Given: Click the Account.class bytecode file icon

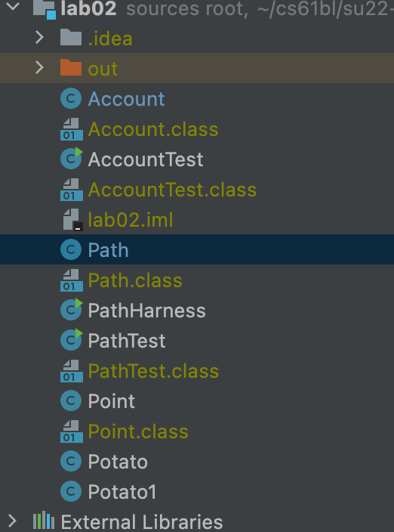Looking at the screenshot, I should click(x=72, y=129).
